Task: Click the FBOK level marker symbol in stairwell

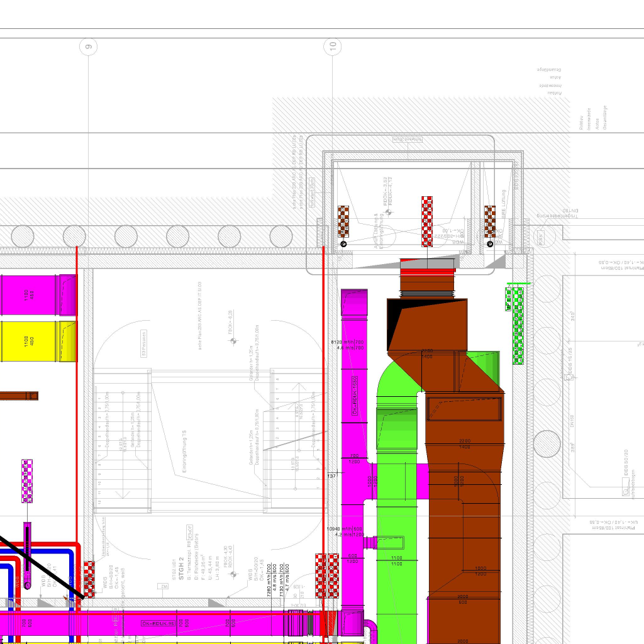Action: (x=234, y=341)
